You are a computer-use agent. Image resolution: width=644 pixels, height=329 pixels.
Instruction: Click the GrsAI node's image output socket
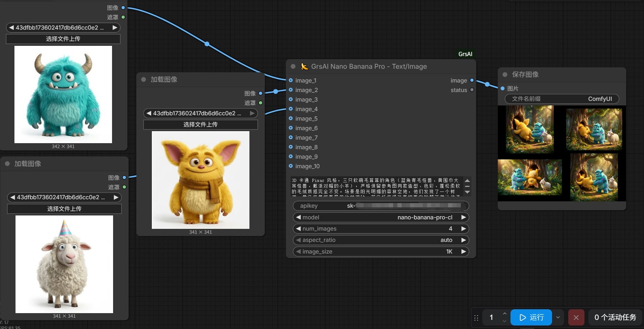[x=472, y=80]
